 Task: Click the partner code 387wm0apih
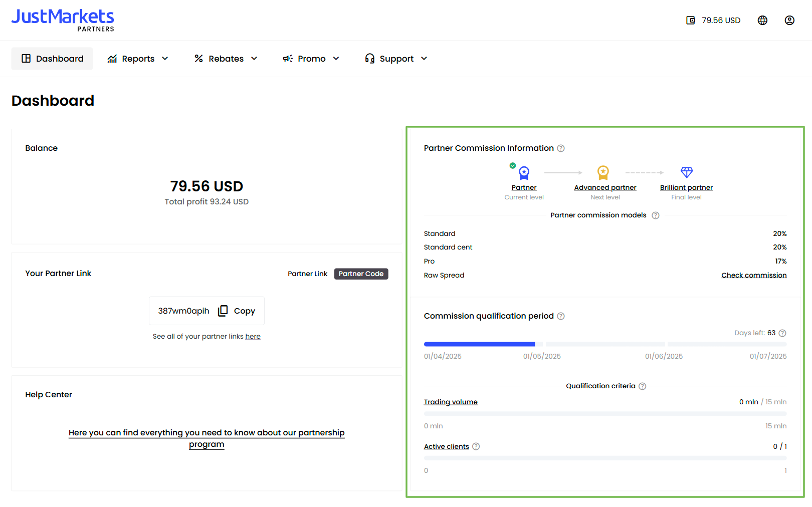click(183, 311)
